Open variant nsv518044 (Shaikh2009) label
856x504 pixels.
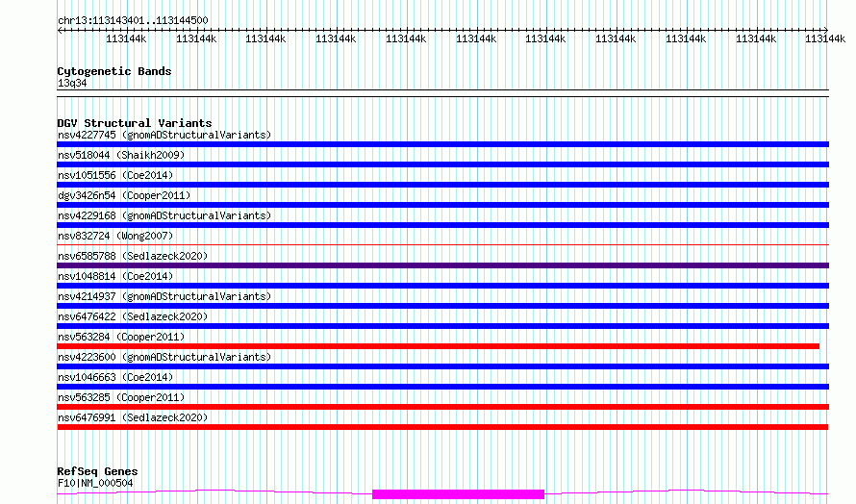[x=121, y=155]
